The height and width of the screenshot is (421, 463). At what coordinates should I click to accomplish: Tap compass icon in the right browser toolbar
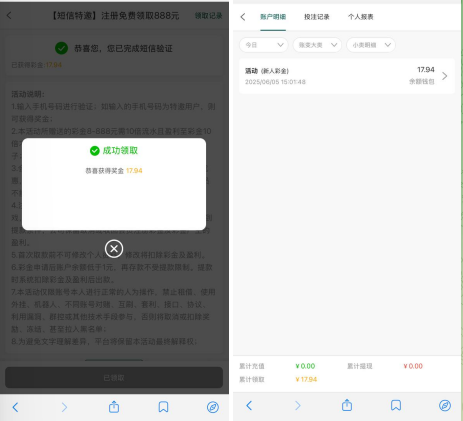(445, 405)
